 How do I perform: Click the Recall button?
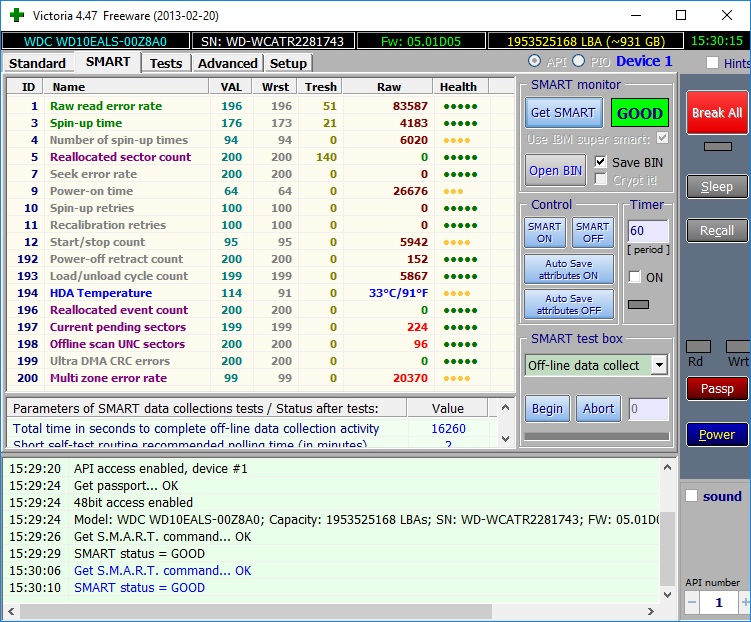pyautogui.click(x=717, y=230)
